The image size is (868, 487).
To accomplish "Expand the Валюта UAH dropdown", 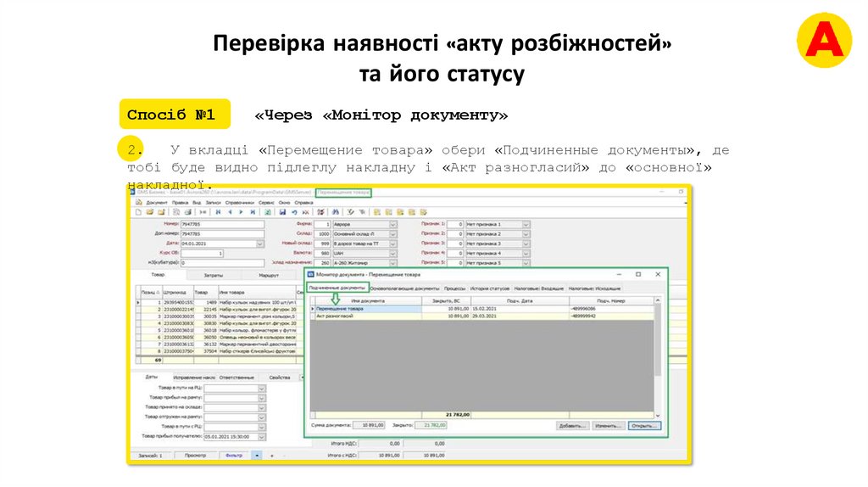I will pos(392,253).
